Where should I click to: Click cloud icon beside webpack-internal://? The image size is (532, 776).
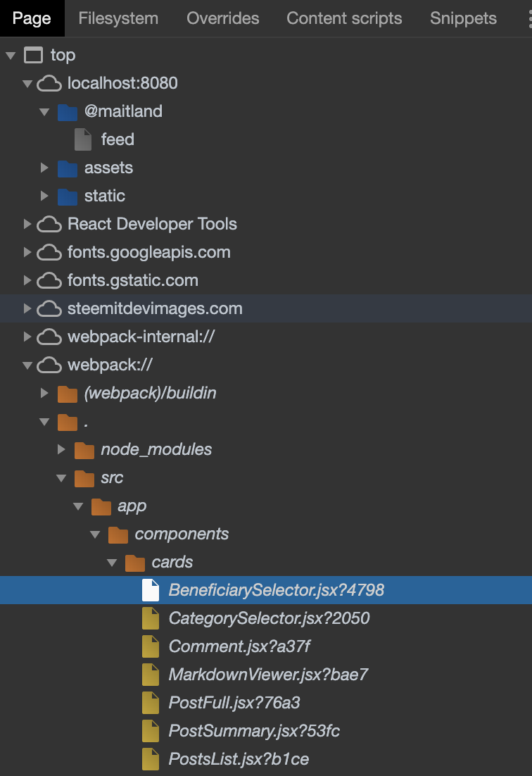tap(49, 337)
